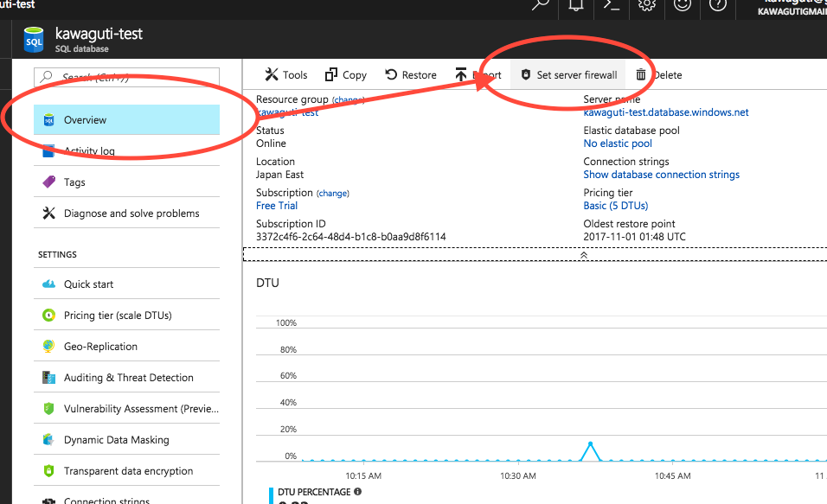Click the DTU chart spike point
The height and width of the screenshot is (504, 827).
point(590,443)
